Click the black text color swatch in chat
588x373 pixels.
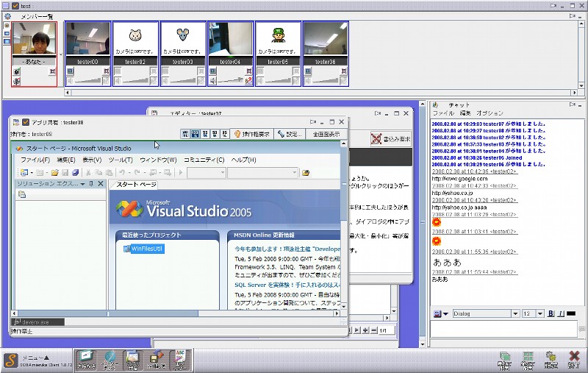click(571, 313)
